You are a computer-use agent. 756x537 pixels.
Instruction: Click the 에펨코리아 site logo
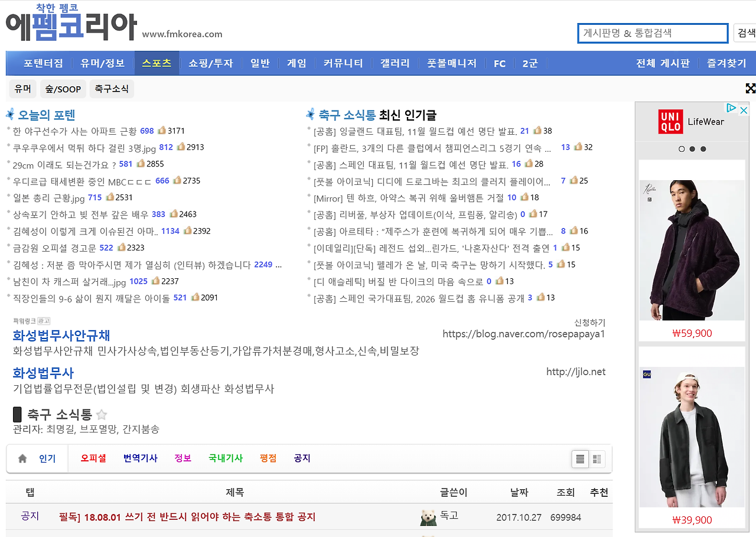point(71,24)
